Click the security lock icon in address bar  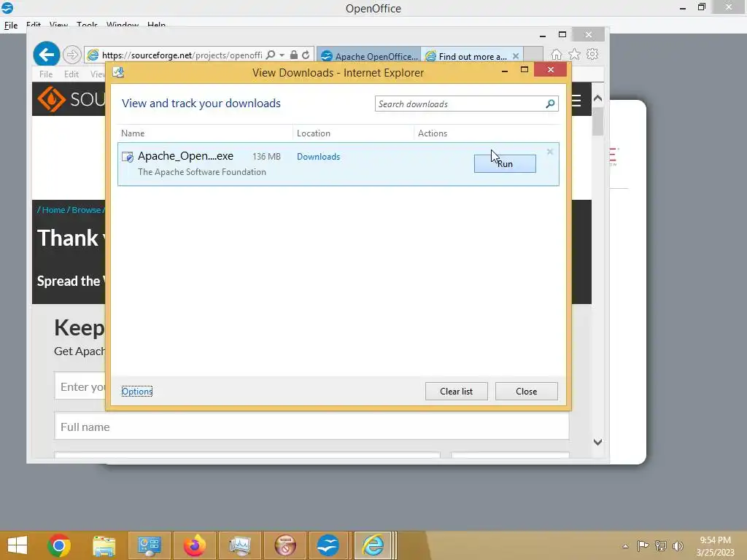coord(294,55)
